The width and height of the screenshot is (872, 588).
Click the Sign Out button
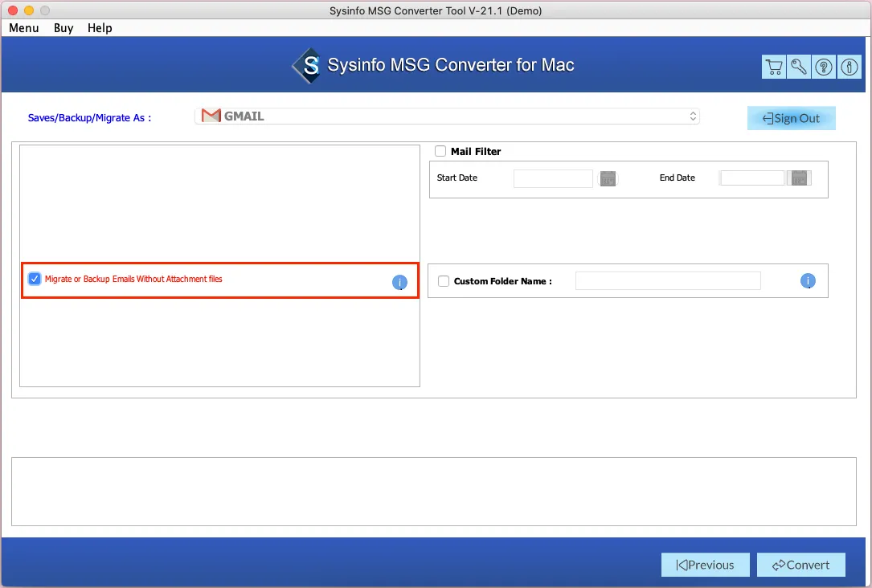792,118
